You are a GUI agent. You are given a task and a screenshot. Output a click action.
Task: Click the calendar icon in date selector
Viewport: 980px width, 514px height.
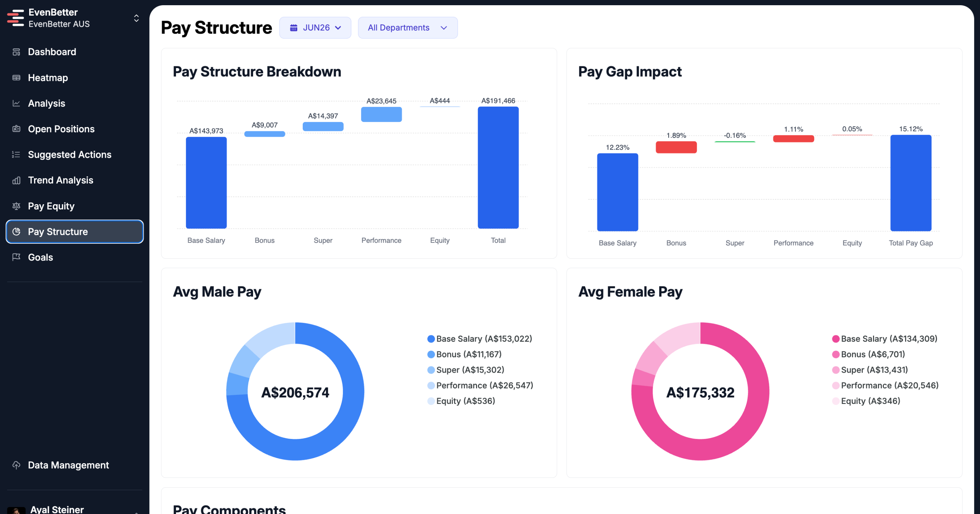click(294, 28)
